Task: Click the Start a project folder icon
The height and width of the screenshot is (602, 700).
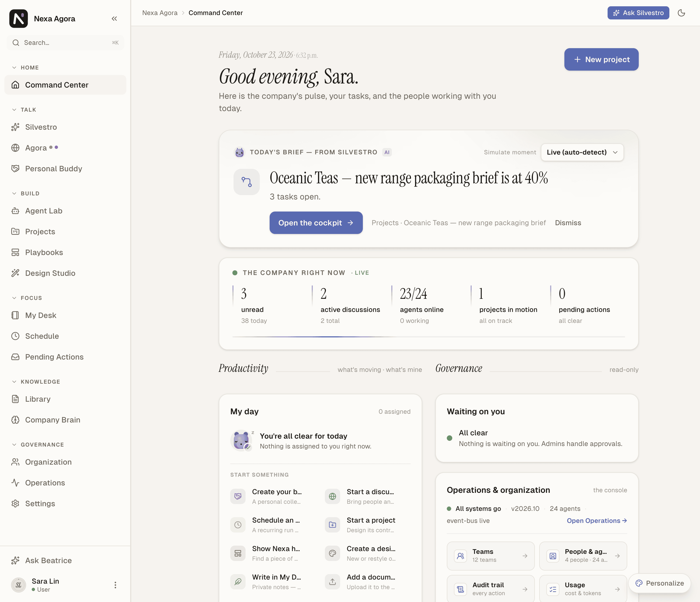Action: (x=332, y=525)
